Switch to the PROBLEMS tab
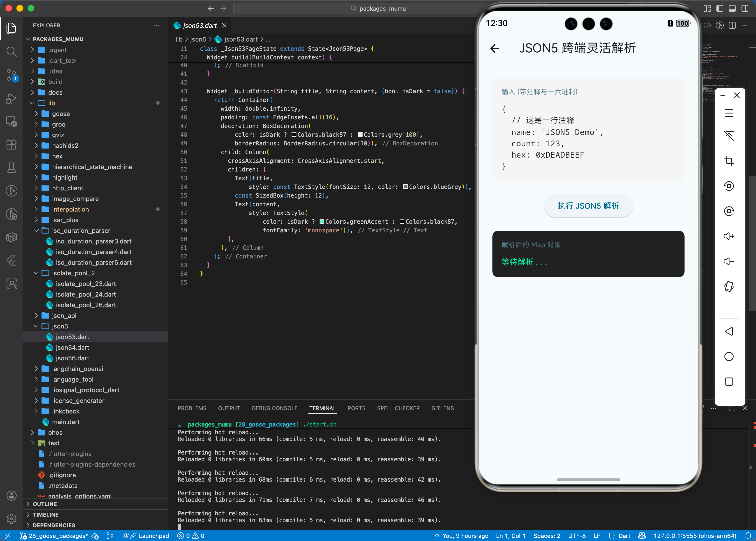 [x=192, y=408]
